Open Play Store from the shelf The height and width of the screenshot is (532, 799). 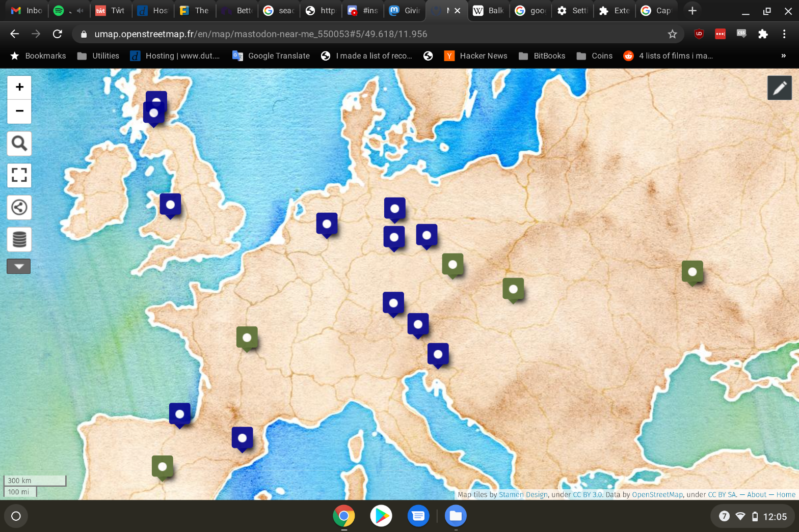381,516
